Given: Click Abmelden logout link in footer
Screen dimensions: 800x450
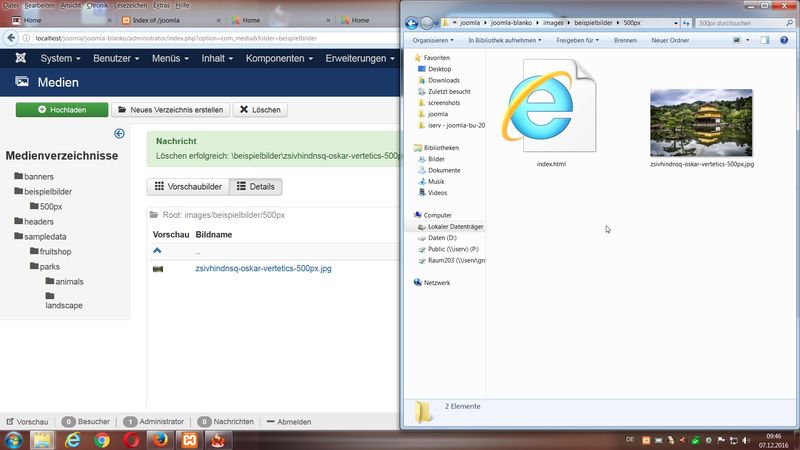Looking at the screenshot, I should click(289, 422).
